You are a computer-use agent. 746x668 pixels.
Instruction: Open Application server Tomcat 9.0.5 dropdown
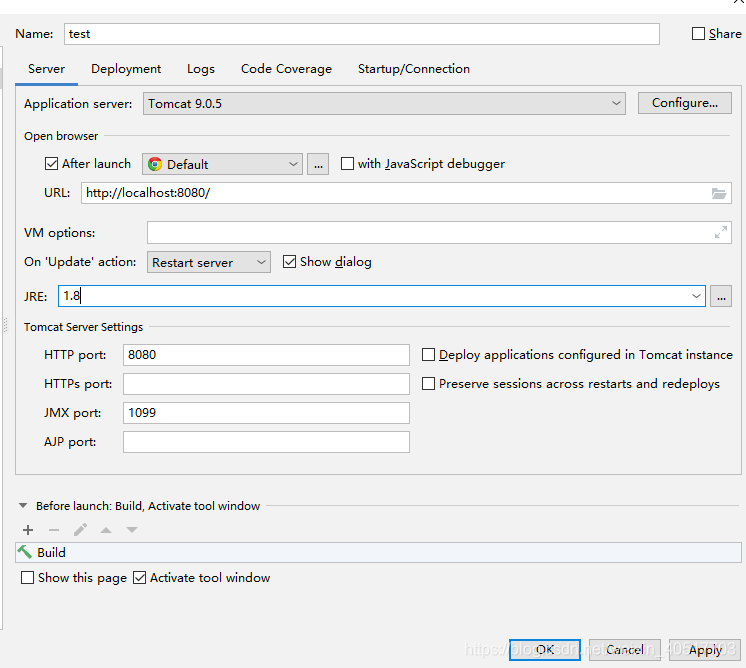(x=384, y=104)
